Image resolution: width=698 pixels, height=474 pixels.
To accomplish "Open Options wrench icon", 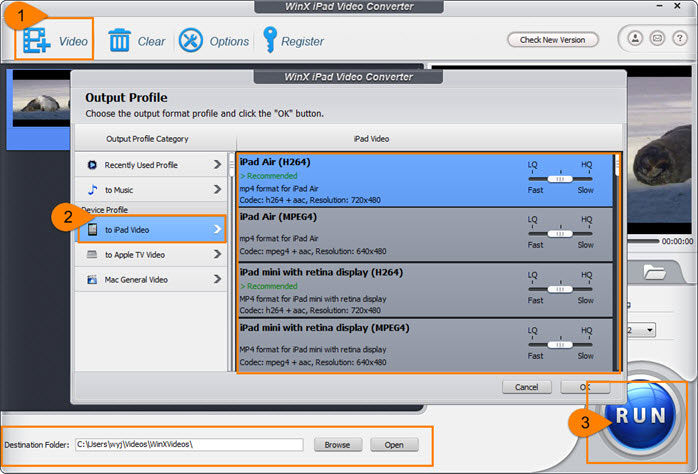I will 191,41.
